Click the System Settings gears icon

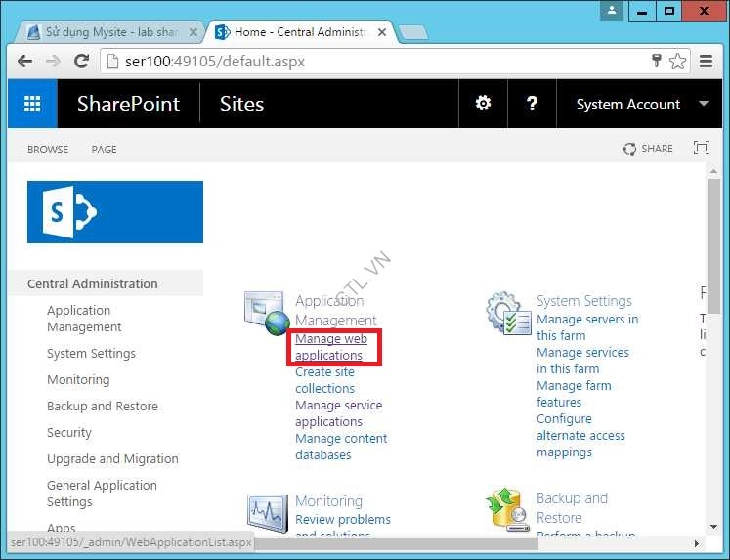pyautogui.click(x=508, y=314)
